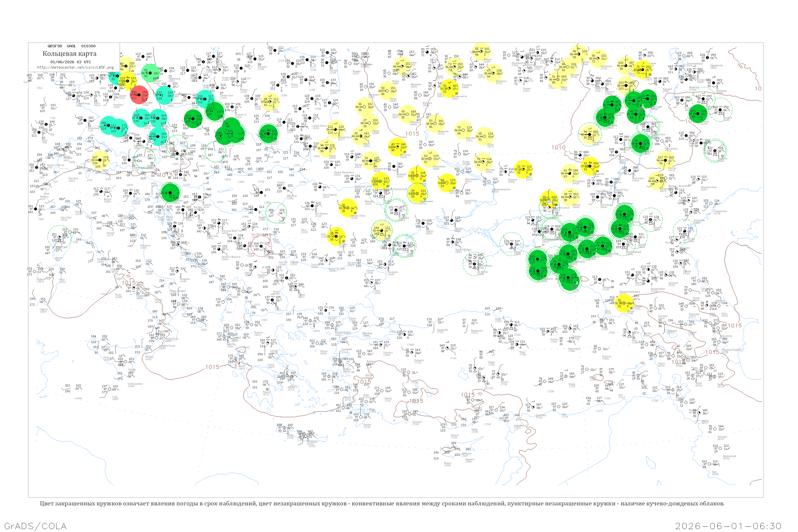The width and height of the screenshot is (798, 532).
Task: Select the 'Ponza 16280' station label
Action: coord(118,296)
